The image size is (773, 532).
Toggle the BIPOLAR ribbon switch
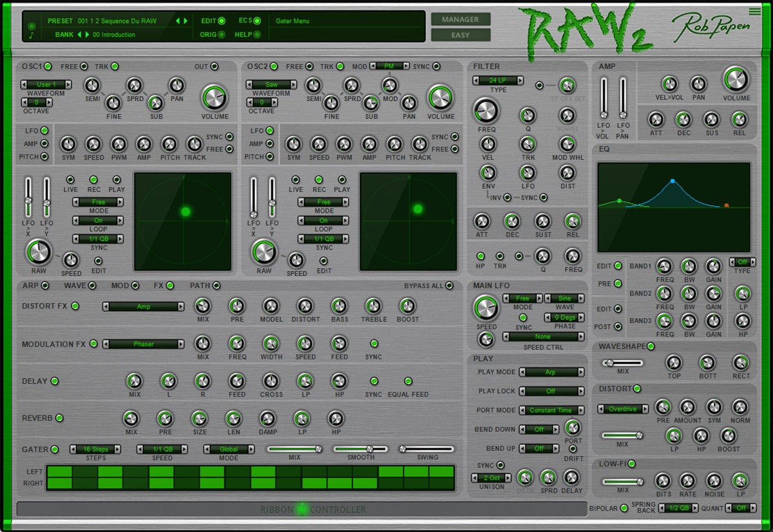624,508
